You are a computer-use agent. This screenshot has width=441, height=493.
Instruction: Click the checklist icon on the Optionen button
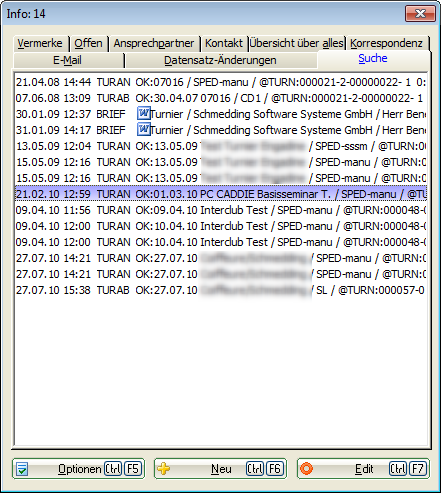coord(22,469)
